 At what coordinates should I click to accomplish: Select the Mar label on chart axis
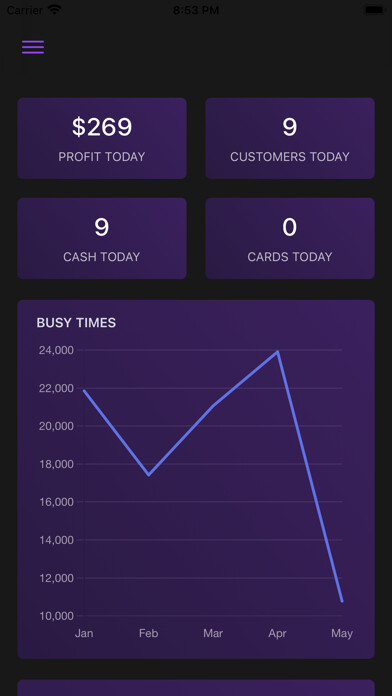[213, 633]
